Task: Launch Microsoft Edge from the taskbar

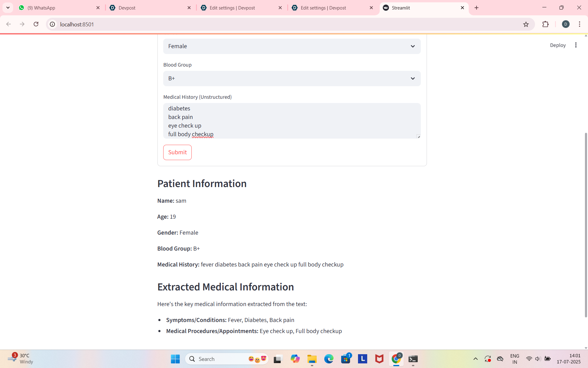Action: tap(329, 359)
